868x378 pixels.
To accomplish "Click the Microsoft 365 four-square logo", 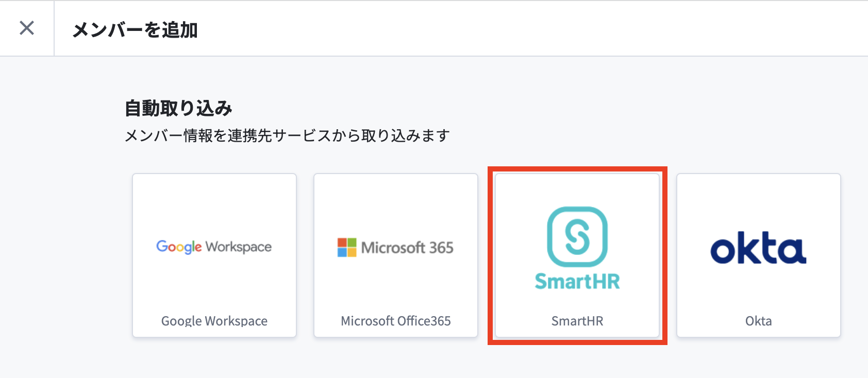I will (347, 248).
